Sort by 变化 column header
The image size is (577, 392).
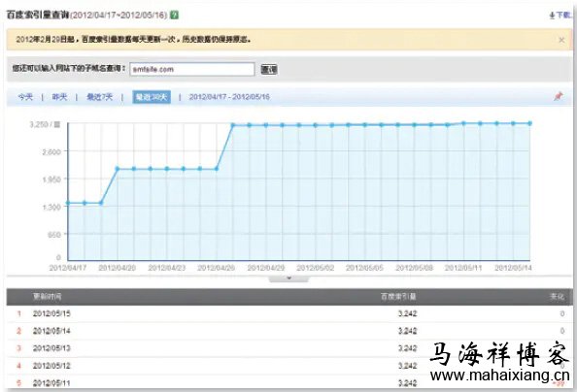557,296
